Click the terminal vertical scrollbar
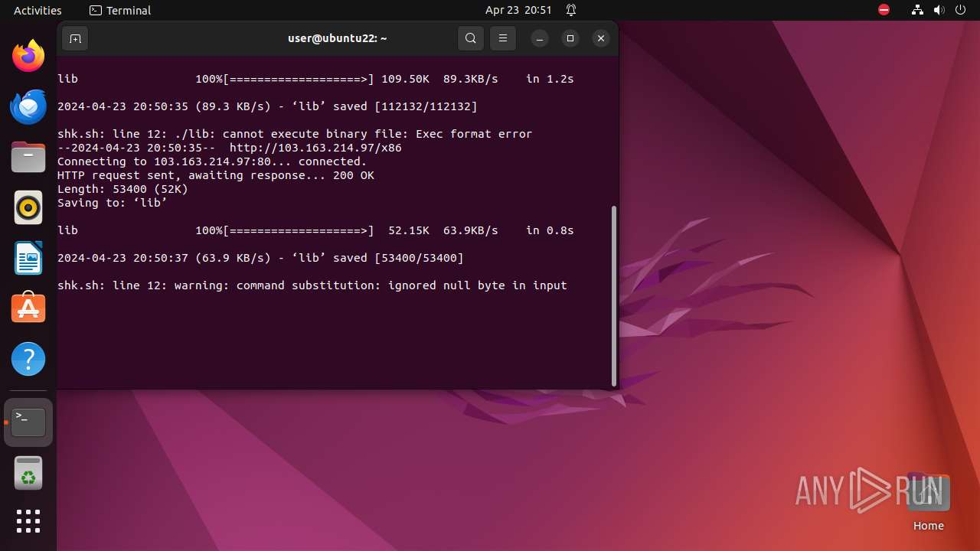 tap(614, 296)
